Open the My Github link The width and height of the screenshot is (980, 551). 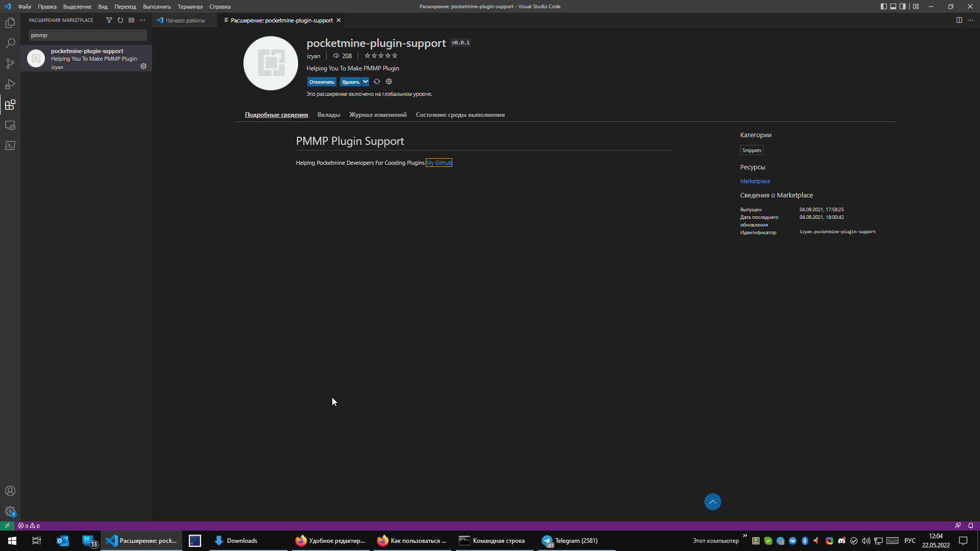pyautogui.click(x=439, y=163)
